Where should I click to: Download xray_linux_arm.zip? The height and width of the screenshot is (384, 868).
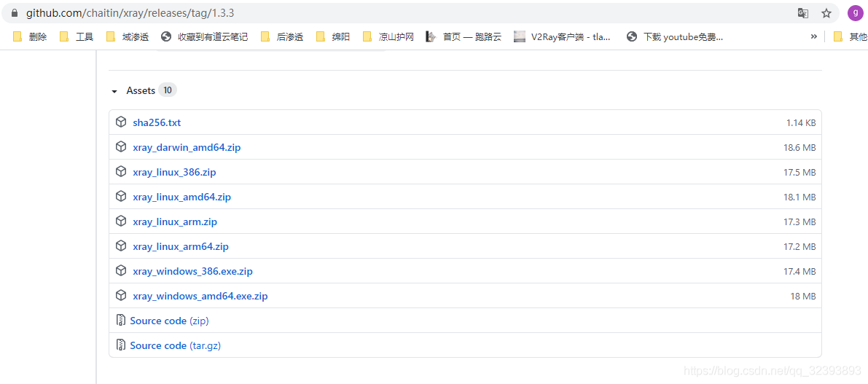pyautogui.click(x=175, y=222)
